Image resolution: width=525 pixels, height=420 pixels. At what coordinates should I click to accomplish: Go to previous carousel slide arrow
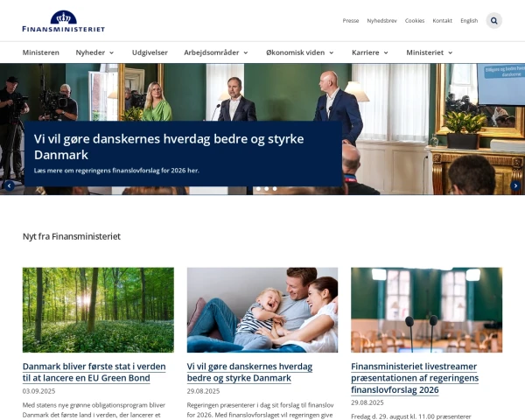point(9,185)
